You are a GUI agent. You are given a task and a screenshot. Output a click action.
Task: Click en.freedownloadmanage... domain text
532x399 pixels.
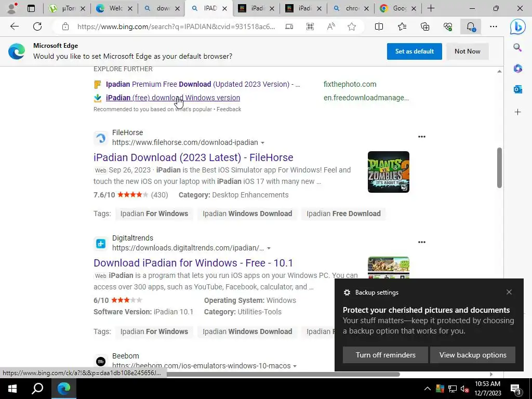pos(366,98)
